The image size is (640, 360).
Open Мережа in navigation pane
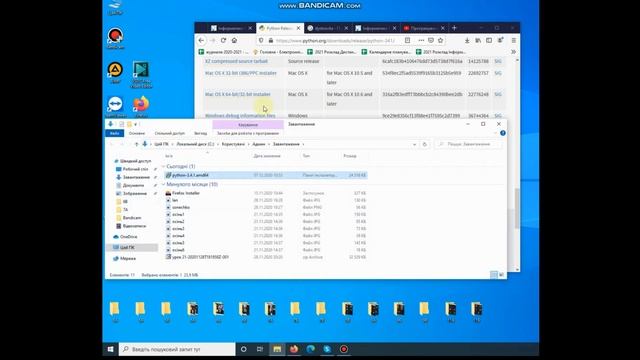[128, 258]
